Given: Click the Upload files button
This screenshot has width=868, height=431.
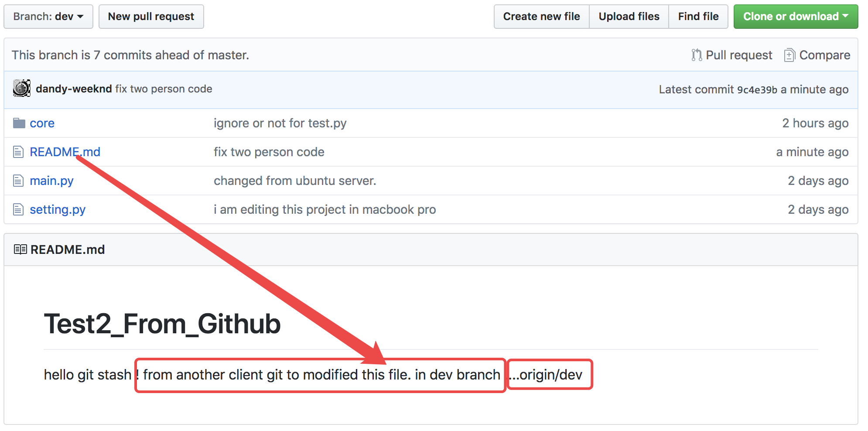Looking at the screenshot, I should 629,17.
